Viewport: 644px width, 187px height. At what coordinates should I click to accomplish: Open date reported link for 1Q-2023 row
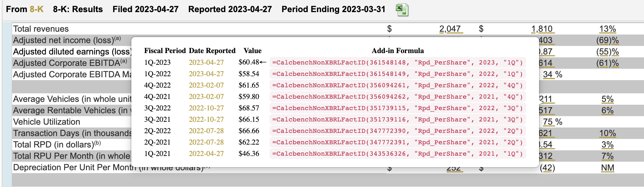[x=206, y=62]
